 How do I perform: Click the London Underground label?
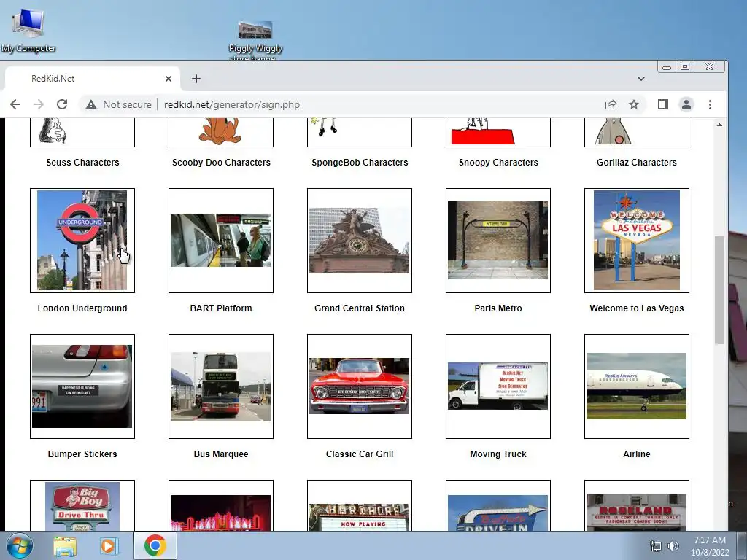coord(82,308)
